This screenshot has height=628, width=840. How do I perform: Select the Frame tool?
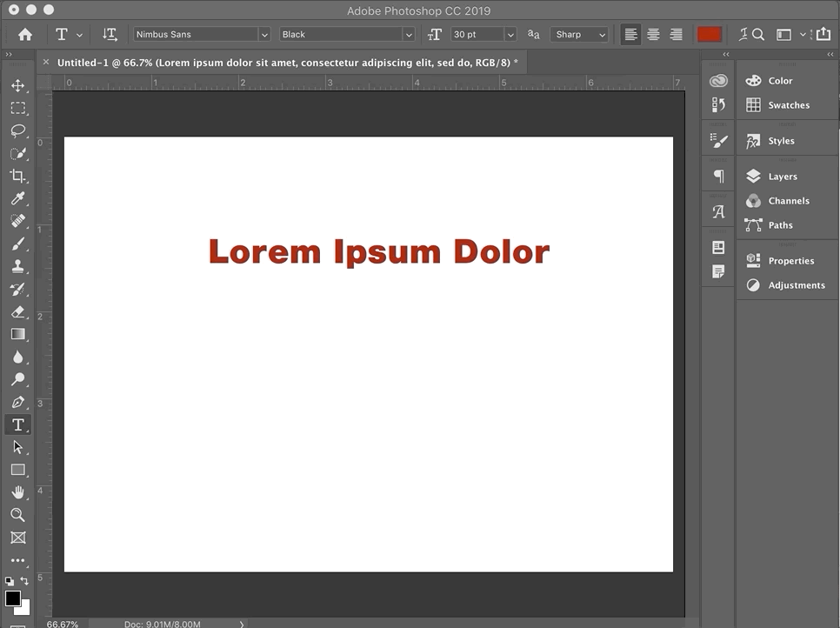[x=17, y=538]
